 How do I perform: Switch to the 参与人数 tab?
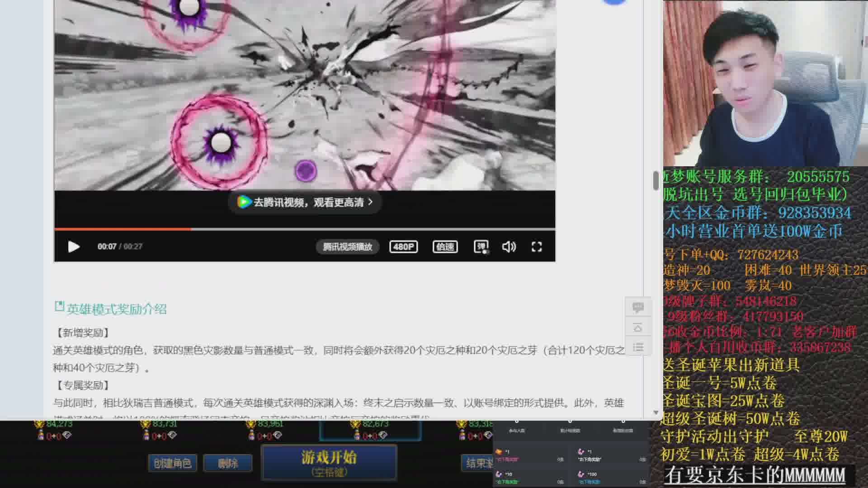(517, 430)
